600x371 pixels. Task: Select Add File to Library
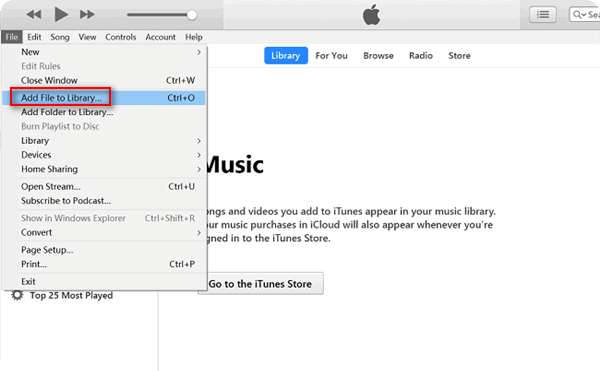pyautogui.click(x=104, y=98)
